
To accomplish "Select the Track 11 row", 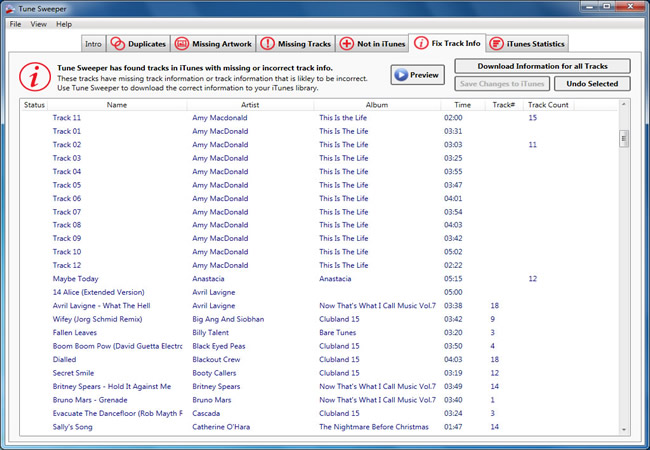I will tap(318, 118).
